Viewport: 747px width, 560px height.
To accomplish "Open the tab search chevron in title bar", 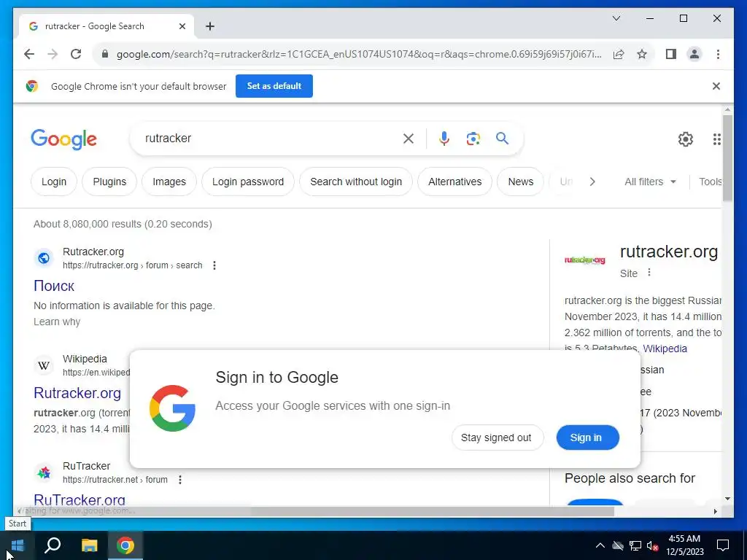I will (616, 18).
